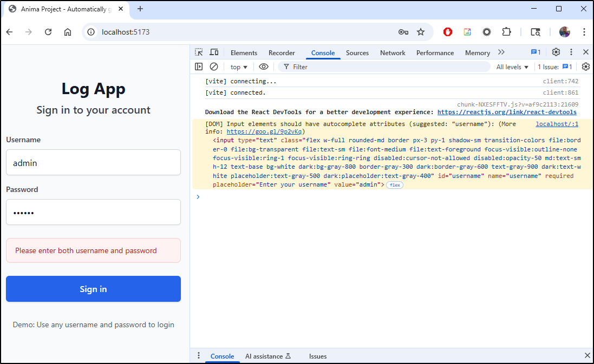This screenshot has height=364, width=594.
Task: Create a live expression with the eye icon
Action: click(264, 67)
